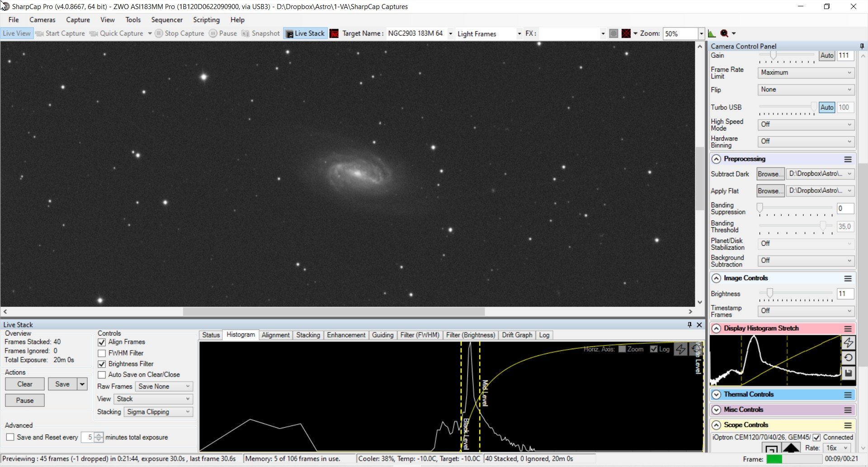The image size is (868, 467).
Task: Open Preprocessing section hamburger menu
Action: click(x=848, y=159)
